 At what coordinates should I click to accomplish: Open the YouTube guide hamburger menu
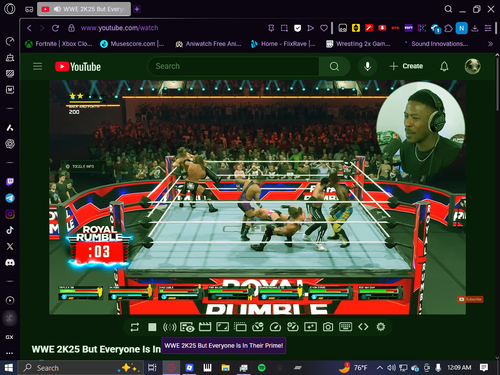point(38,66)
